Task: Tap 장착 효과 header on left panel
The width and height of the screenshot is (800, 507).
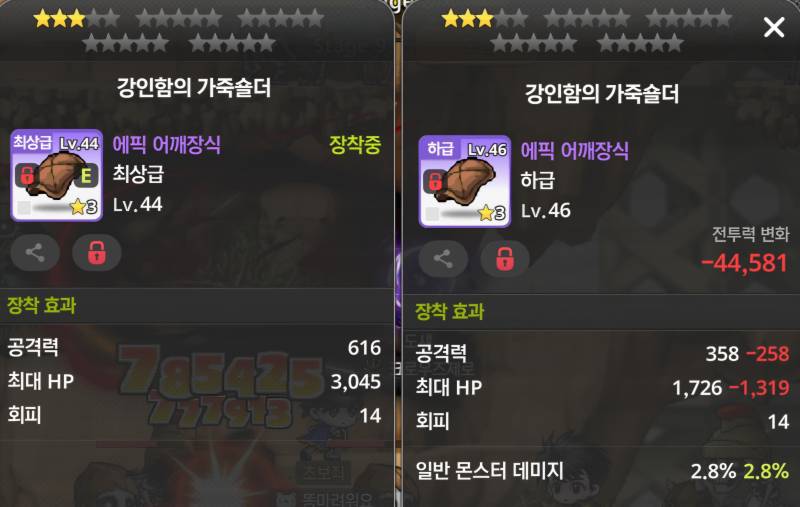Action: pyautogui.click(x=41, y=306)
